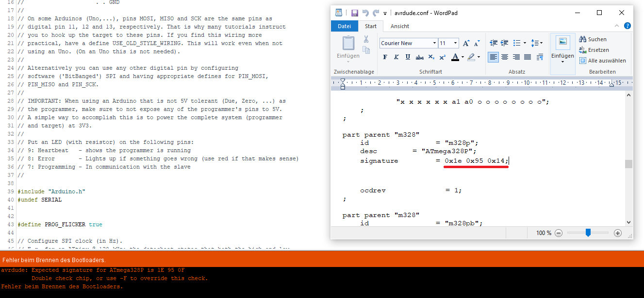
Task: Toggle superscript formatting
Action: coord(442,57)
